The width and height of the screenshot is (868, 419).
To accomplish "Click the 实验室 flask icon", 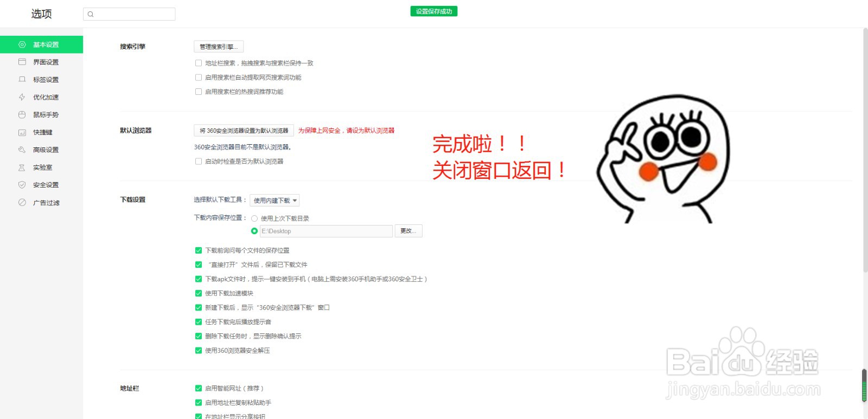I will coord(22,167).
